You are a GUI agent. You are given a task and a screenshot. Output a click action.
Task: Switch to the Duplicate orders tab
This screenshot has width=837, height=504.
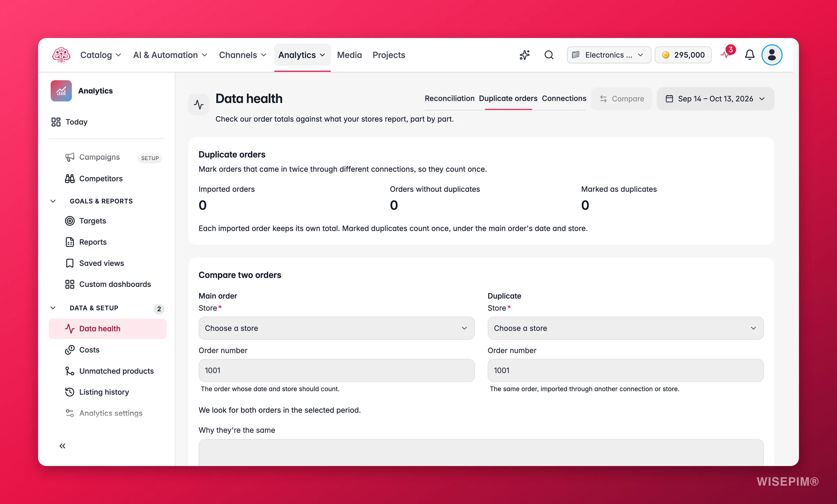click(x=508, y=99)
